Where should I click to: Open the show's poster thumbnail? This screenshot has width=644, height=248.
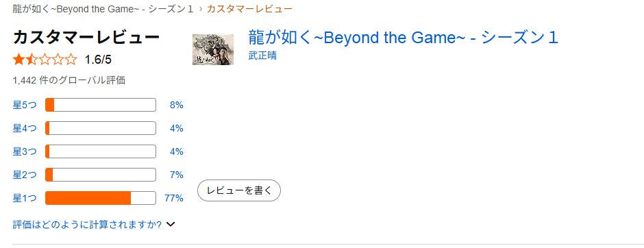[213, 50]
